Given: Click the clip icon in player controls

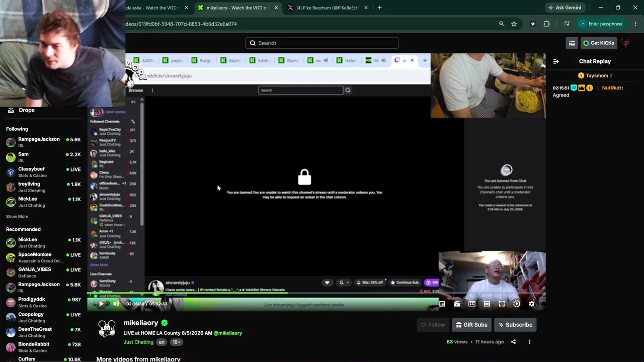Looking at the screenshot, I should pos(457,304).
